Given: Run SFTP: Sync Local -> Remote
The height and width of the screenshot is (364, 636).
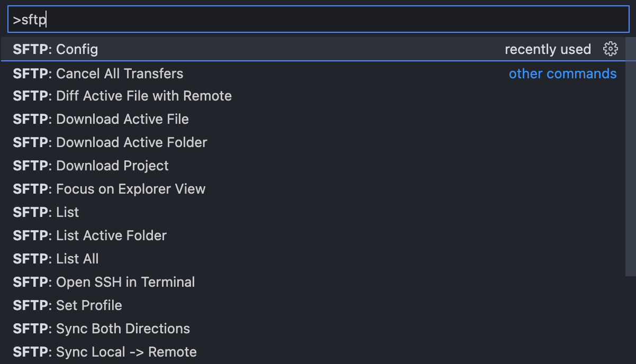Looking at the screenshot, I should pos(313,352).
